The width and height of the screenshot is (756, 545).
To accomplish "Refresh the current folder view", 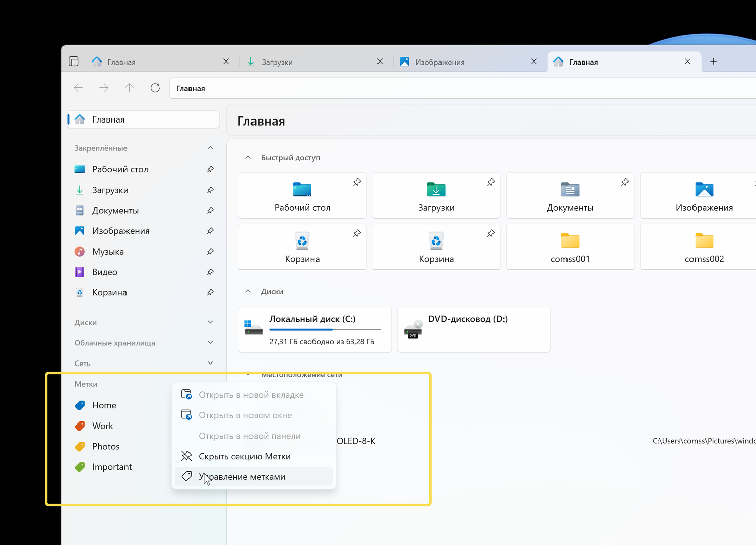I will (155, 88).
